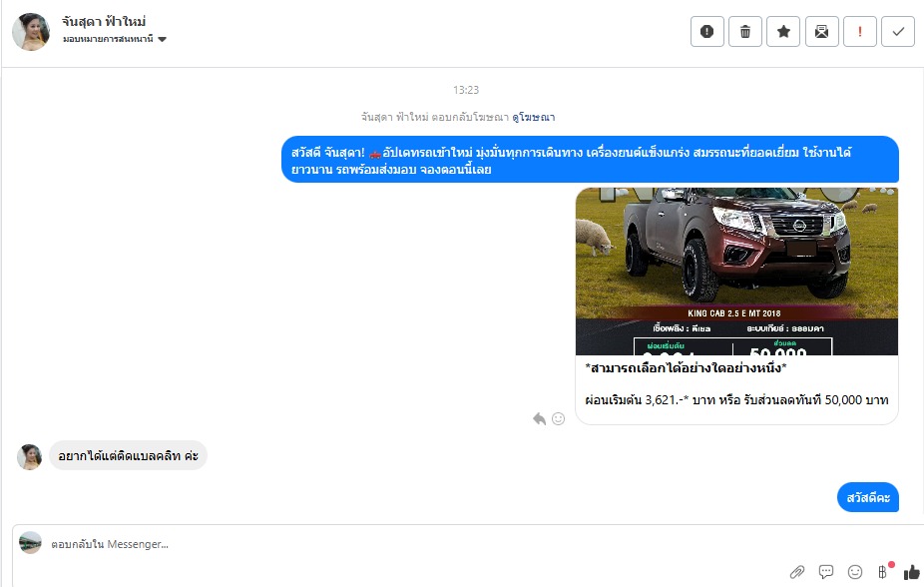This screenshot has width=924, height=587.
Task: Open saved replies speech bubble icon
Action: click(x=826, y=572)
